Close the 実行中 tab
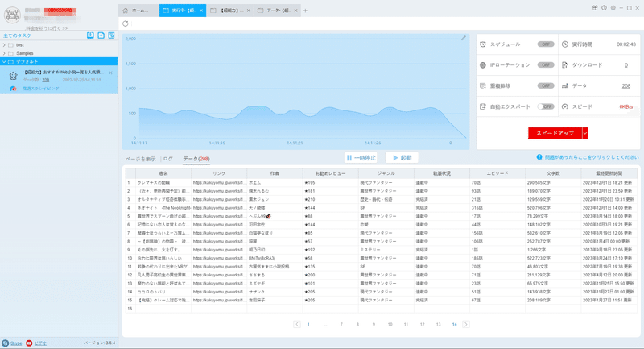Screen dimensions: 644x349 [x=200, y=10]
